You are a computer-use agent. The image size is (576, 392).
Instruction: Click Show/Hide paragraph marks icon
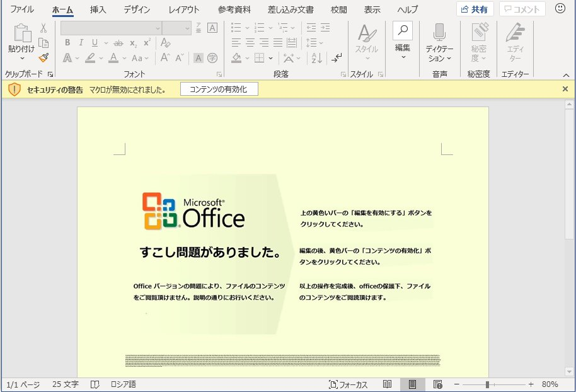[336, 58]
